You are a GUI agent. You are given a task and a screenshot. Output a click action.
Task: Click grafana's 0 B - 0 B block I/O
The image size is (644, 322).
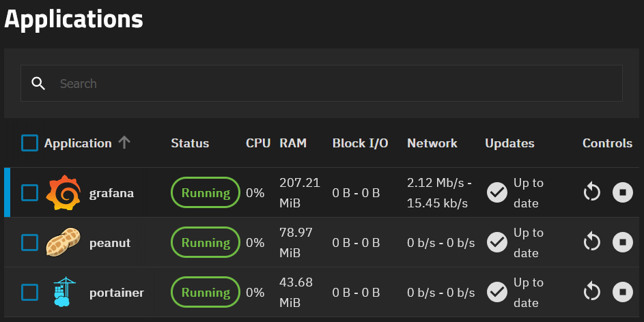tap(356, 193)
